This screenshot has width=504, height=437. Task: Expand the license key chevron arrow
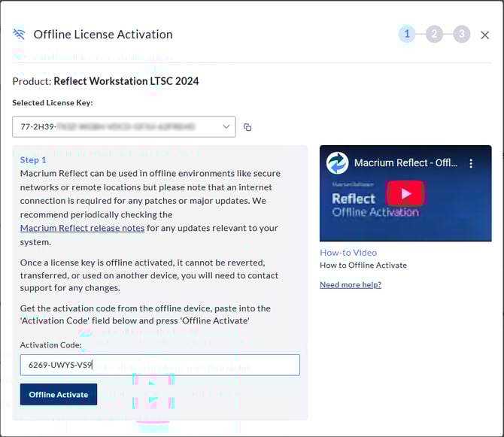point(226,127)
